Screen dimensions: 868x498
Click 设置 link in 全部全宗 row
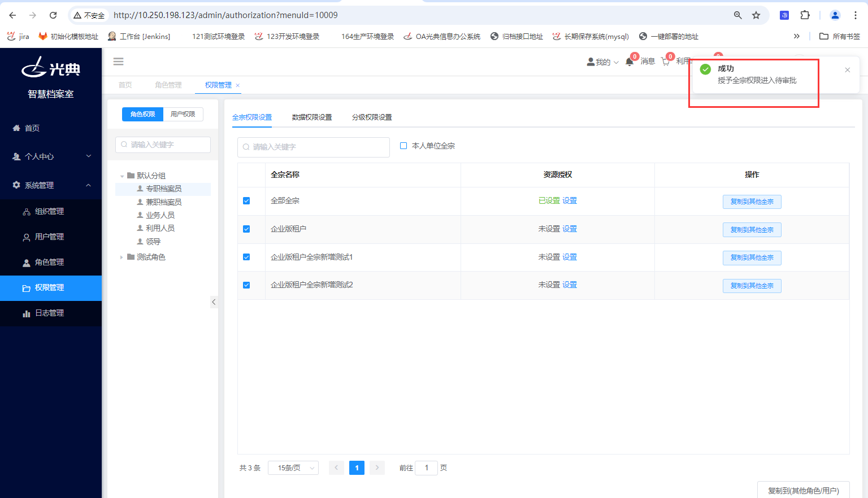coord(570,200)
